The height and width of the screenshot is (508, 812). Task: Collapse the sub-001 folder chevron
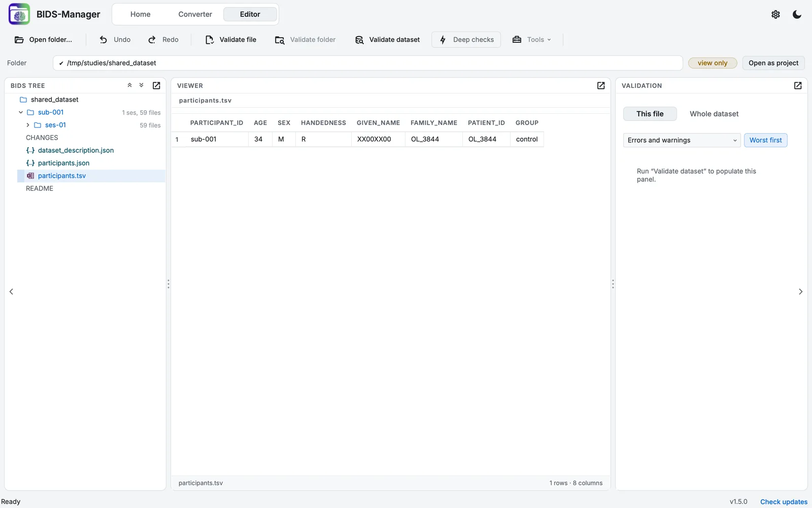tap(21, 112)
